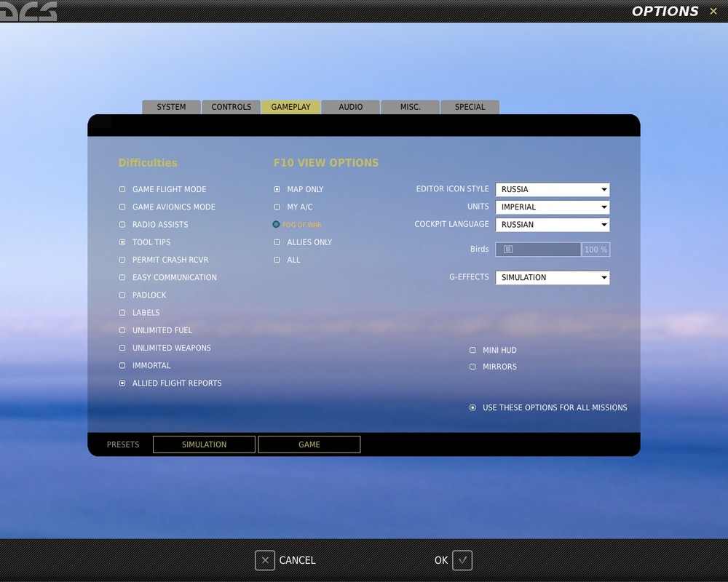
Task: Enable Mini HUD checkbox
Action: click(x=472, y=351)
